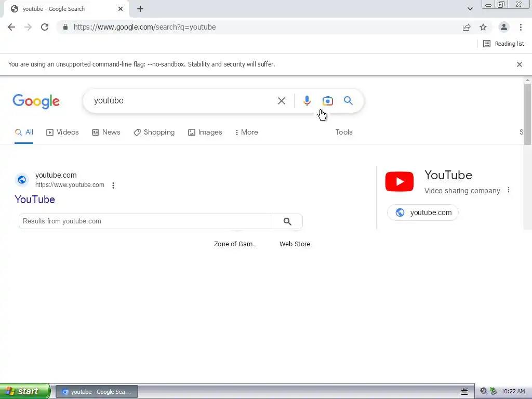Click the red YouTube logo in panel

(x=400, y=181)
